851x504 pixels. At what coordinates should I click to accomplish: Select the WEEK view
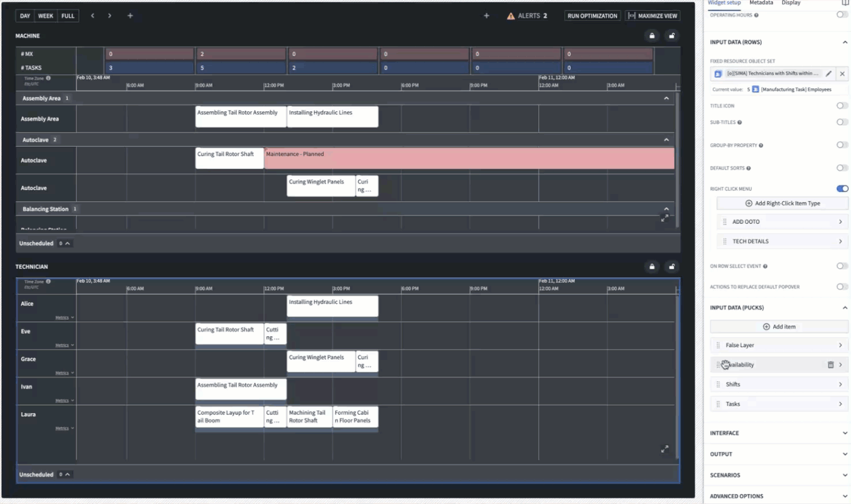click(46, 16)
